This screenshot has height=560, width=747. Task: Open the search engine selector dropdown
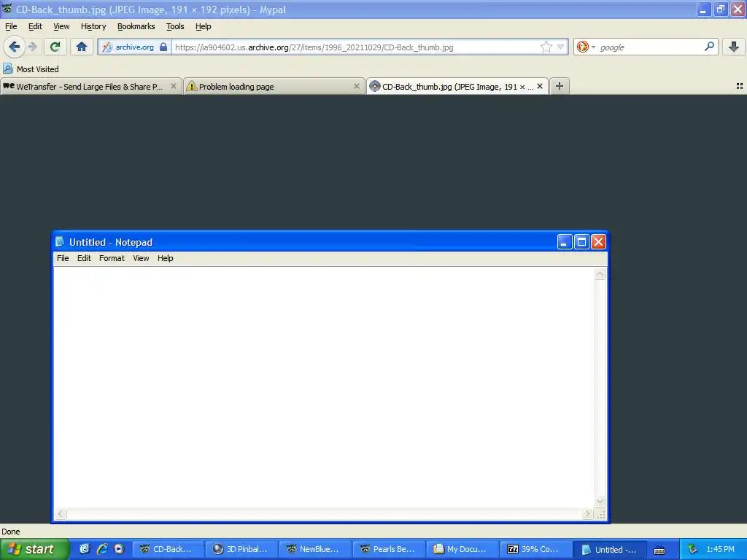pos(586,47)
